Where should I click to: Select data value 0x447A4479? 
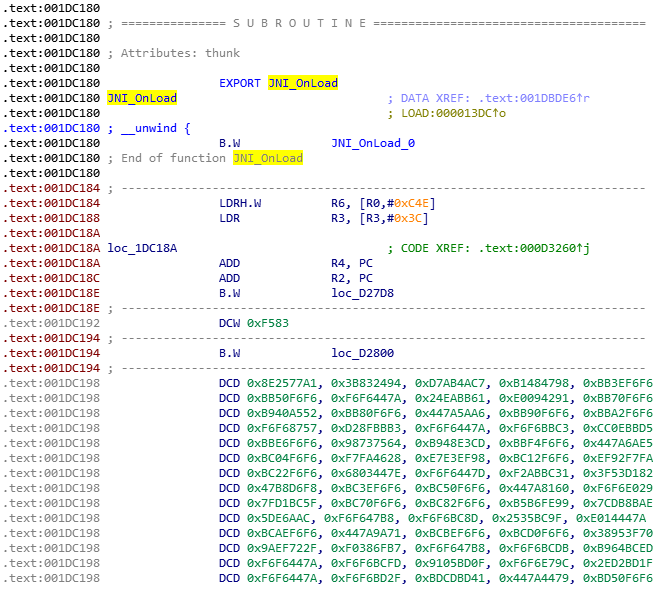pos(534,578)
